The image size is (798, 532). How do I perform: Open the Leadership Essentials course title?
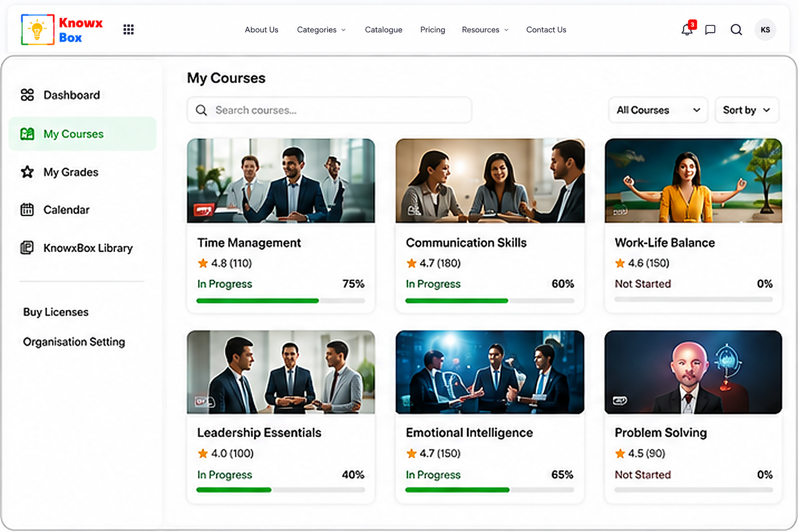pos(259,433)
